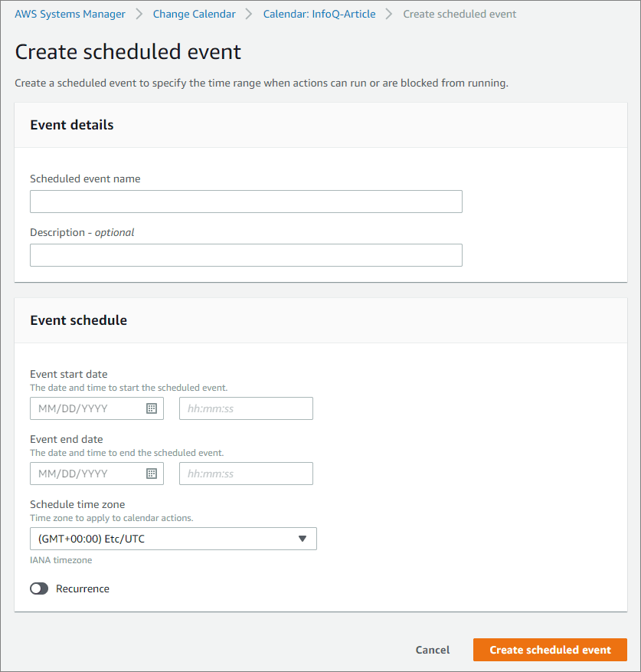Screen dimensions: 641x672
Task: Click the Event end time hh:mm:ss field
Action: pyautogui.click(x=246, y=474)
